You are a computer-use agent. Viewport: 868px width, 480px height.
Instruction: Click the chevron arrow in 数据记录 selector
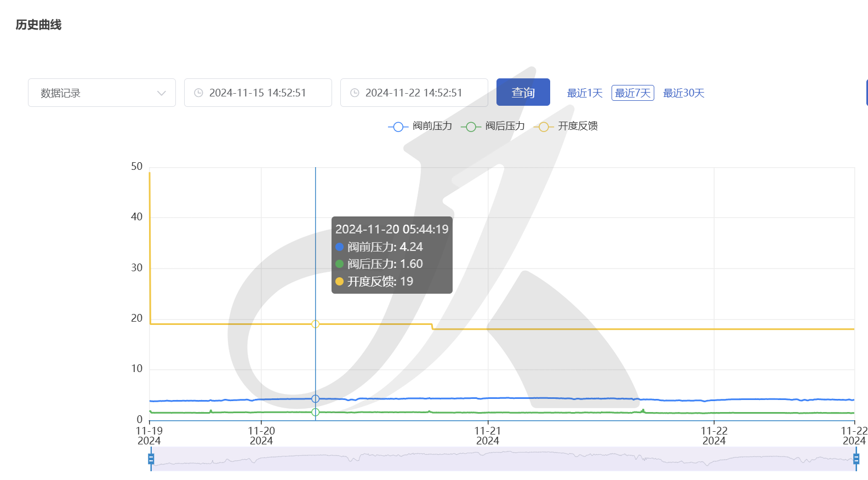click(162, 93)
